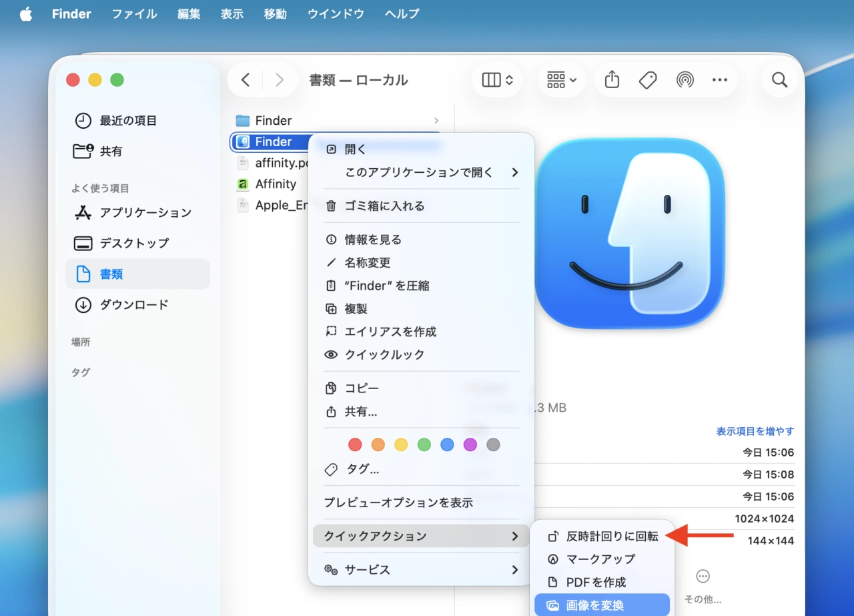Open the column view selector dropdown

[x=497, y=79]
